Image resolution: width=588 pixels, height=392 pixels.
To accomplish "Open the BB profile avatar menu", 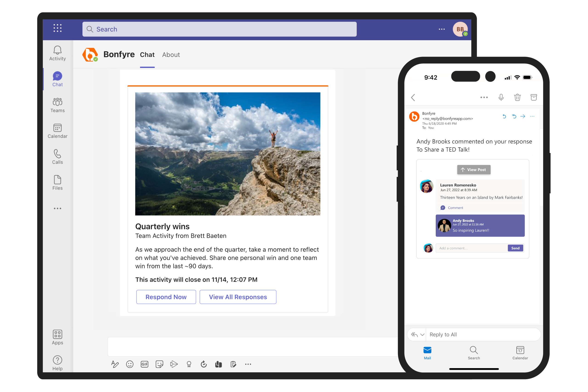I will coord(460,29).
